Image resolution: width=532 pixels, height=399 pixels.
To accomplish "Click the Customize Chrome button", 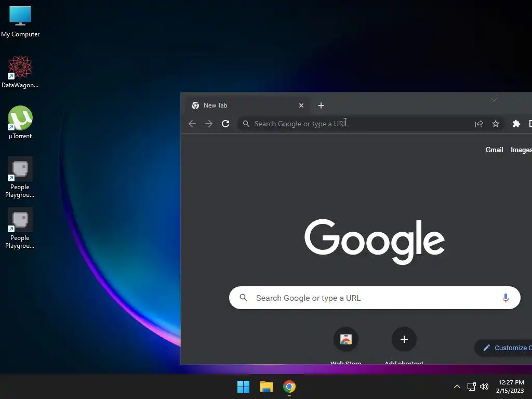I will [503, 348].
